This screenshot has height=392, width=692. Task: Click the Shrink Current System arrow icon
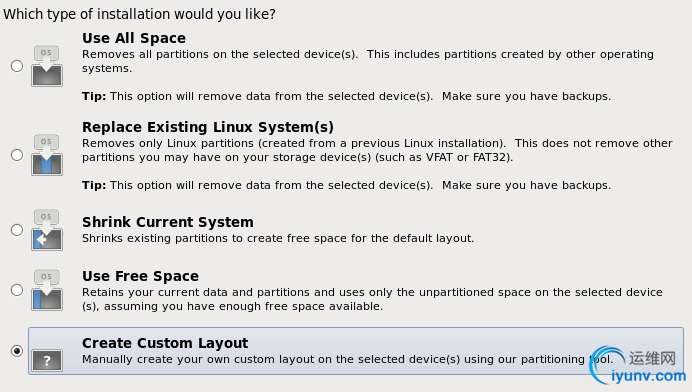(47, 230)
